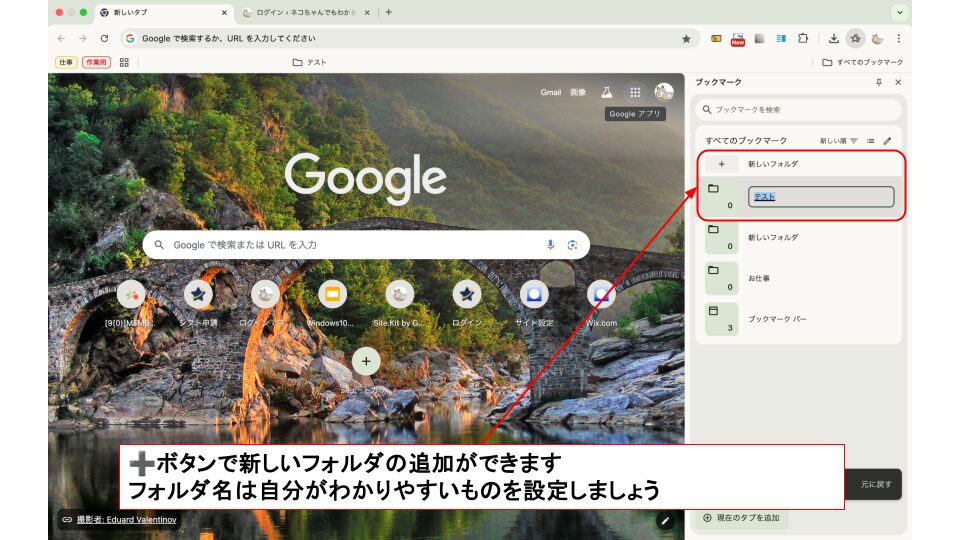The image size is (960, 540).
Task: Open Google Lens image search
Action: click(x=573, y=245)
